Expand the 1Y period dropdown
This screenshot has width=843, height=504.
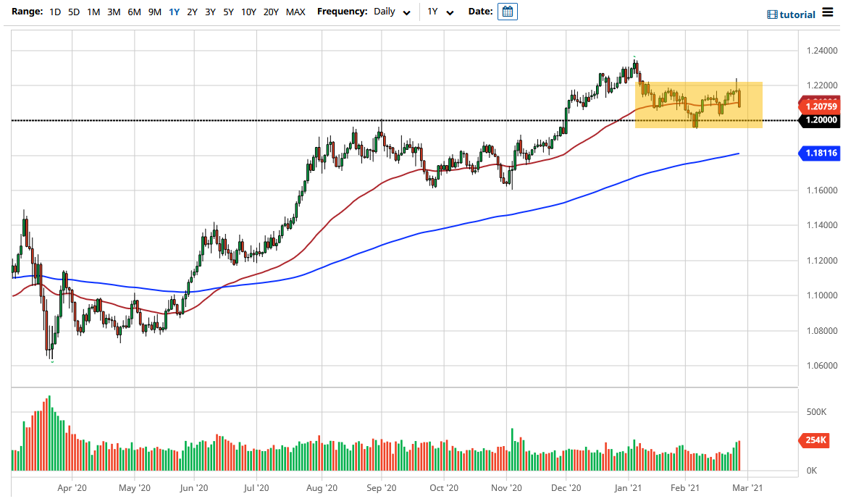pyautogui.click(x=440, y=12)
